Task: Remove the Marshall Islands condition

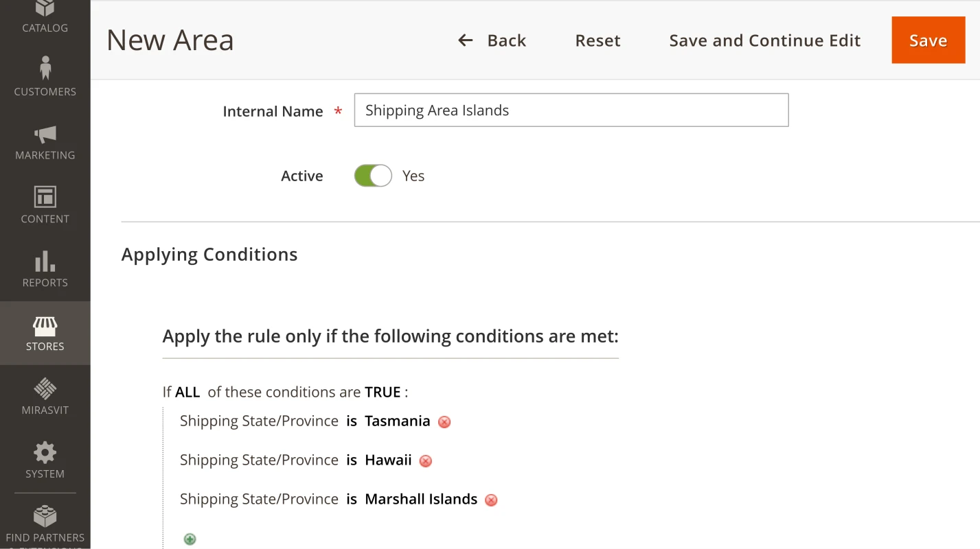Action: pyautogui.click(x=491, y=500)
